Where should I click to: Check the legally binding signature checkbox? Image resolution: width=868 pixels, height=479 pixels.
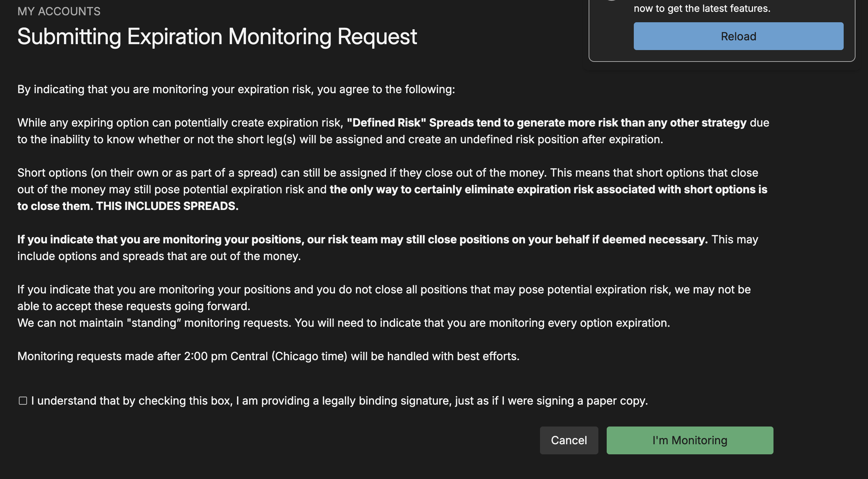[x=23, y=401]
